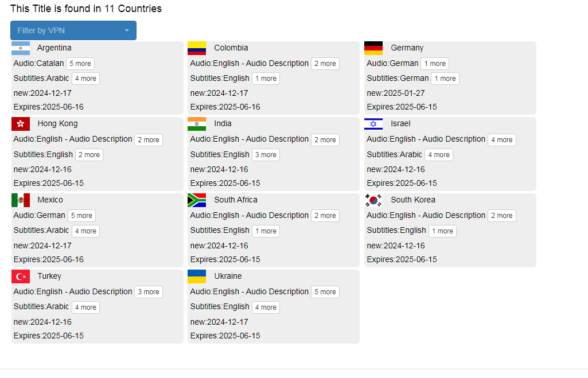Click the India flag icon
588x378 pixels.
point(197,124)
